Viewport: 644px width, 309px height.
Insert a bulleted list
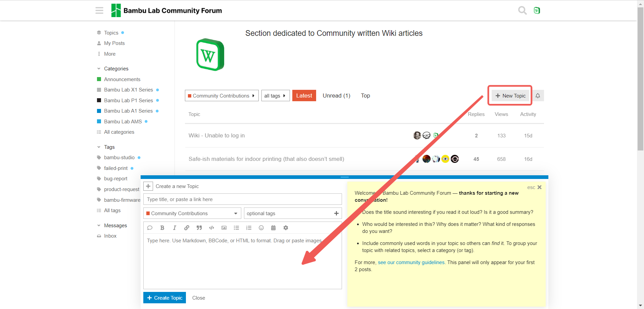point(236,228)
